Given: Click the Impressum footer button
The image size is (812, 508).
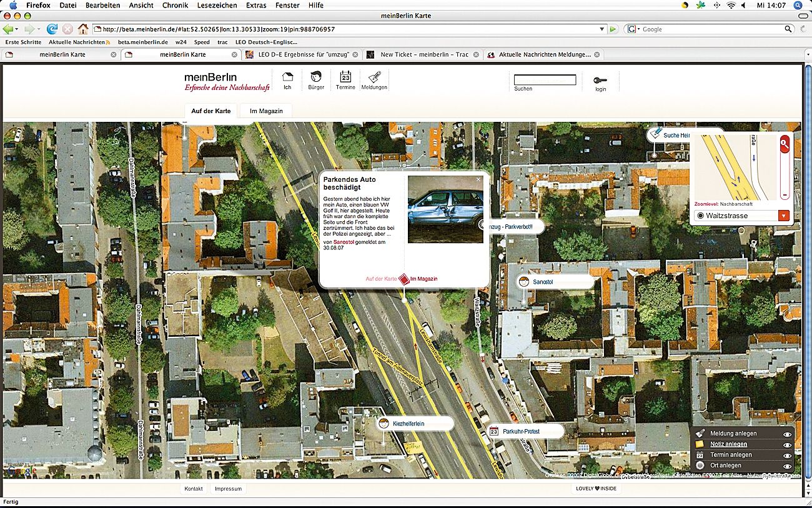Looking at the screenshot, I should (x=228, y=489).
